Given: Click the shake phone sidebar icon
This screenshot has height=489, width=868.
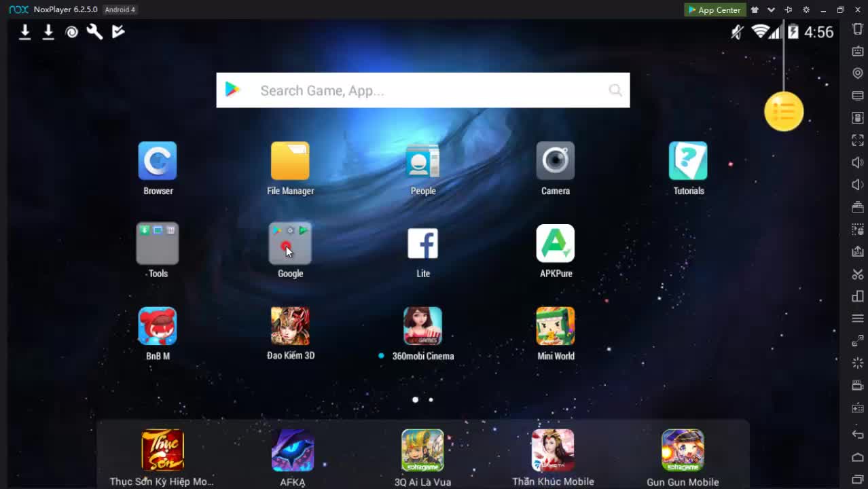Looking at the screenshot, I should tap(858, 29).
